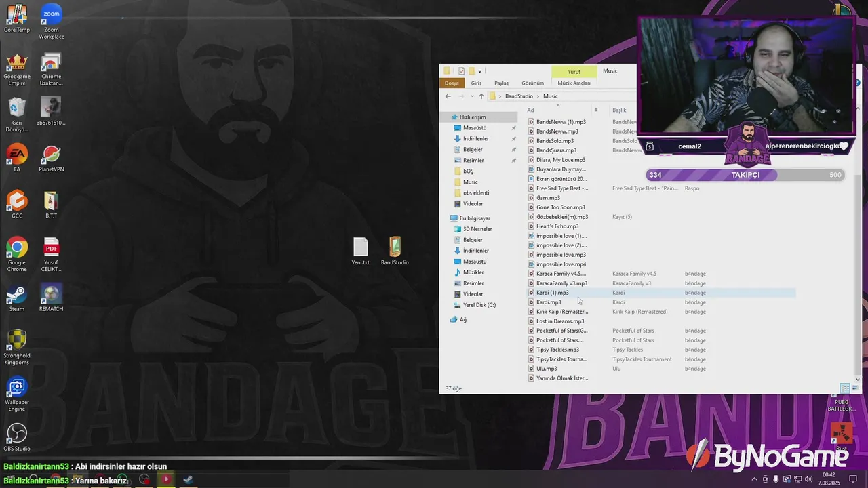
Task: Select the OBS Studio desktop icon
Action: pos(17,438)
